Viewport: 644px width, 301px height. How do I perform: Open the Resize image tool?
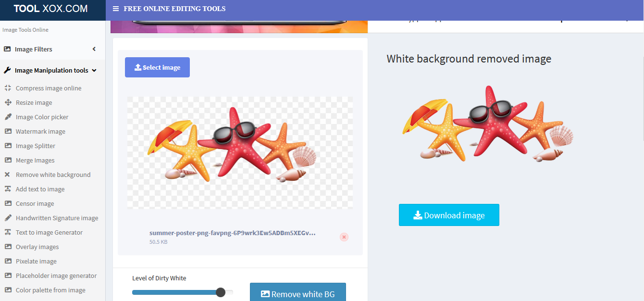[34, 102]
